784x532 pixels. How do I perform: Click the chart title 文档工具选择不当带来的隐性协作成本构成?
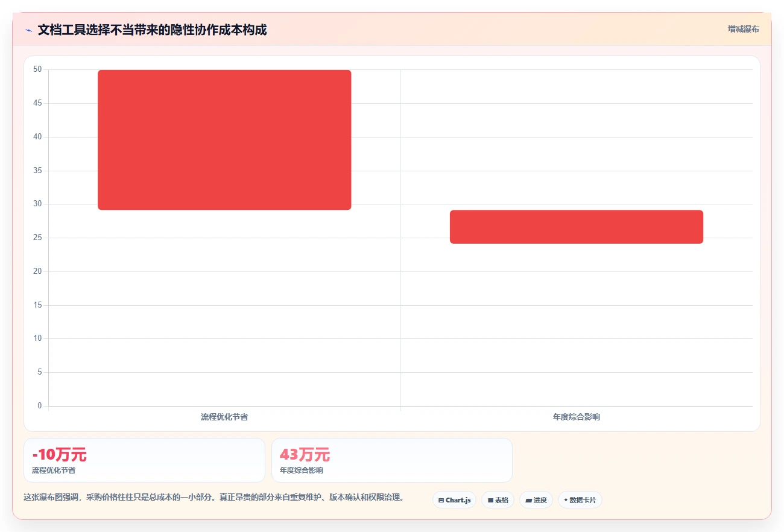pyautogui.click(x=152, y=30)
